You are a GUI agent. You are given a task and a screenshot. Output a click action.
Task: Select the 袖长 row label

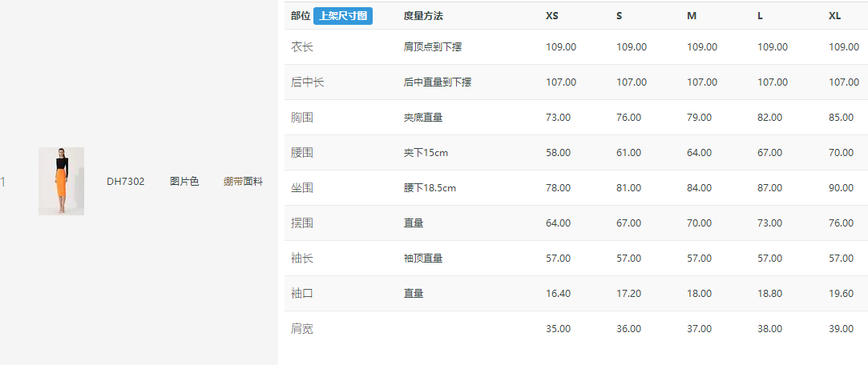[x=301, y=259]
